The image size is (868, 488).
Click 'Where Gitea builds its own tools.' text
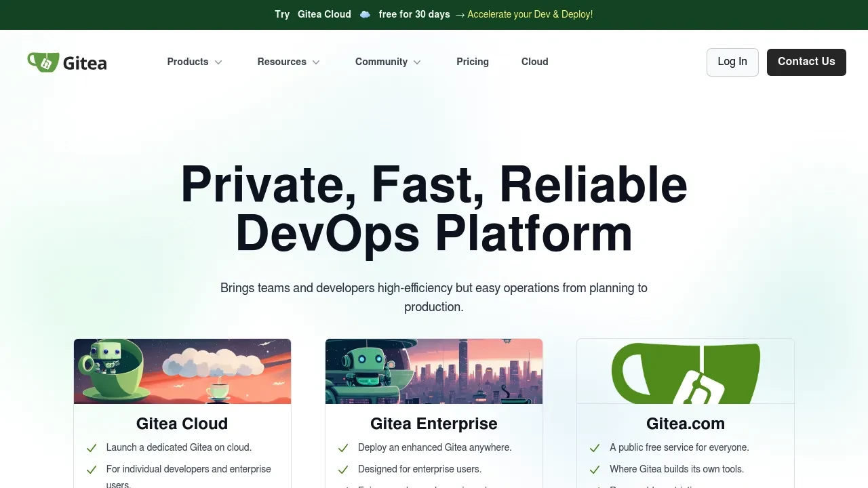pos(677,469)
